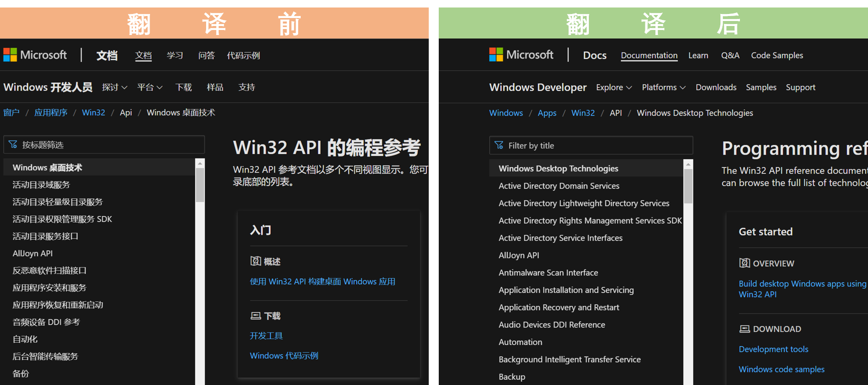Image resolution: width=868 pixels, height=385 pixels.
Task: Click the filter icon beside "Filter by title"
Action: point(499,145)
